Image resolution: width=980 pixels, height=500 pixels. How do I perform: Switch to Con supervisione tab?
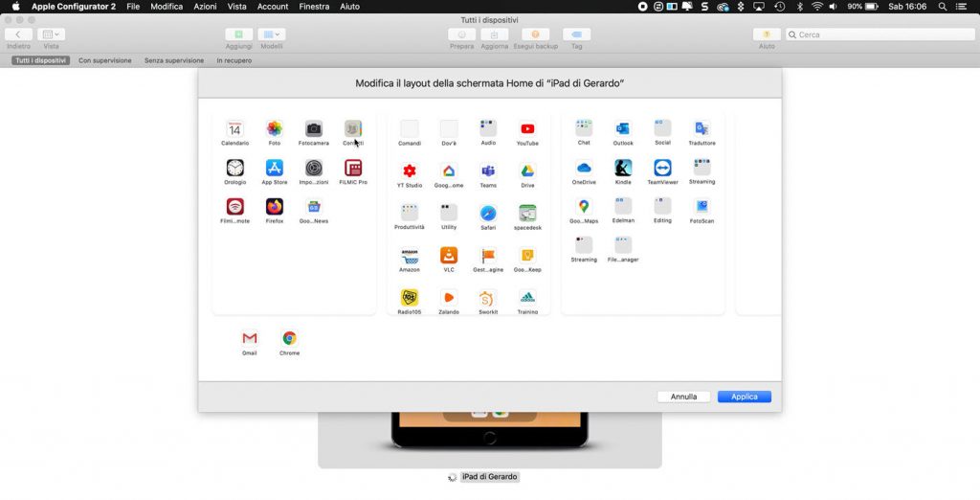[105, 60]
